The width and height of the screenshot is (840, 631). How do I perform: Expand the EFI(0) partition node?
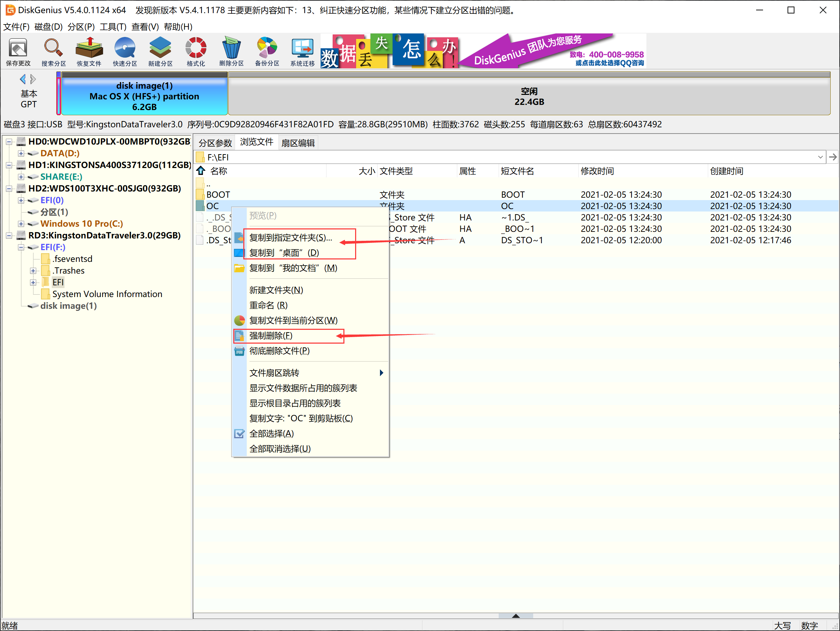[21, 200]
